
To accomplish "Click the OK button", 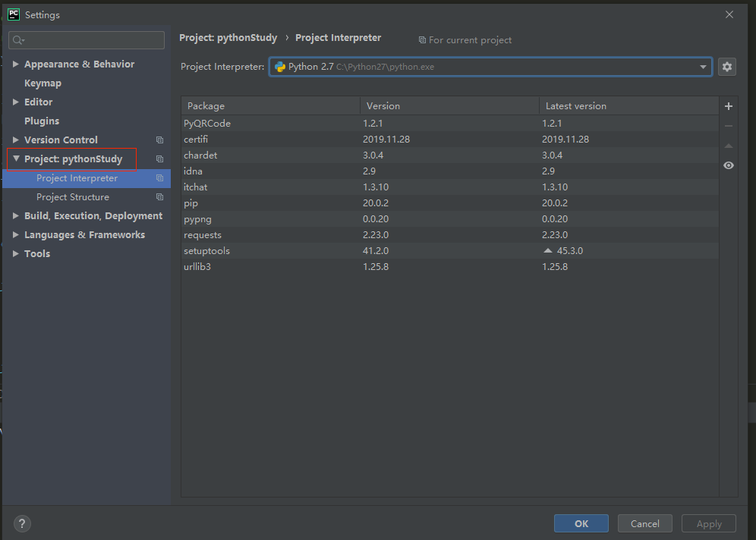I will click(581, 523).
